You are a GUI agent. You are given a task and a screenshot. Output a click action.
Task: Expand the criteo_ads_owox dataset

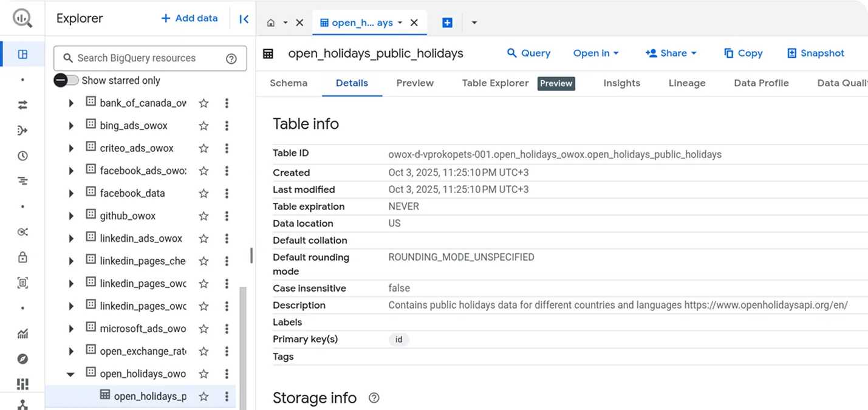point(71,148)
